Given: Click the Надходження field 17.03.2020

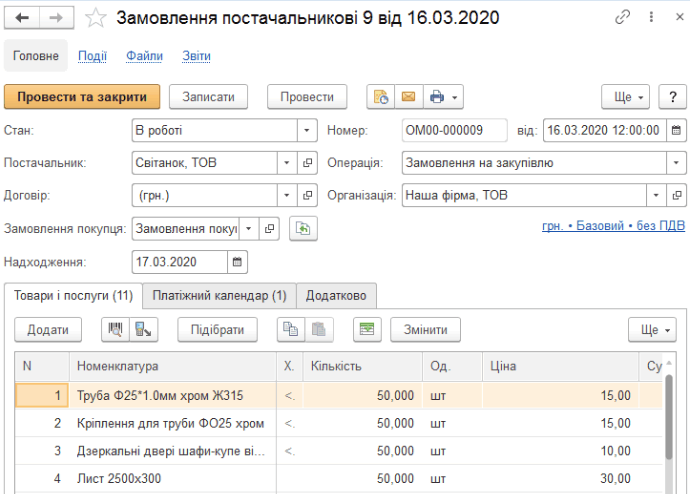Looking at the screenshot, I should [180, 262].
